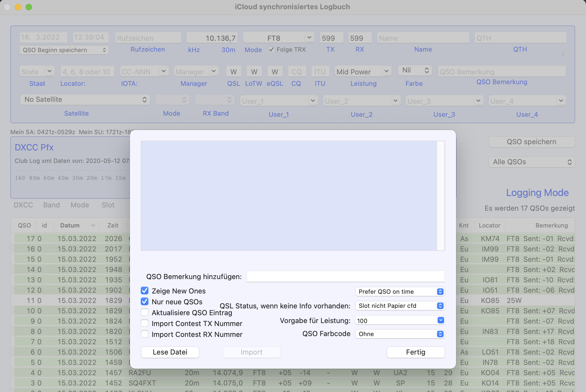Click the Rufzeichen input field

(148, 38)
